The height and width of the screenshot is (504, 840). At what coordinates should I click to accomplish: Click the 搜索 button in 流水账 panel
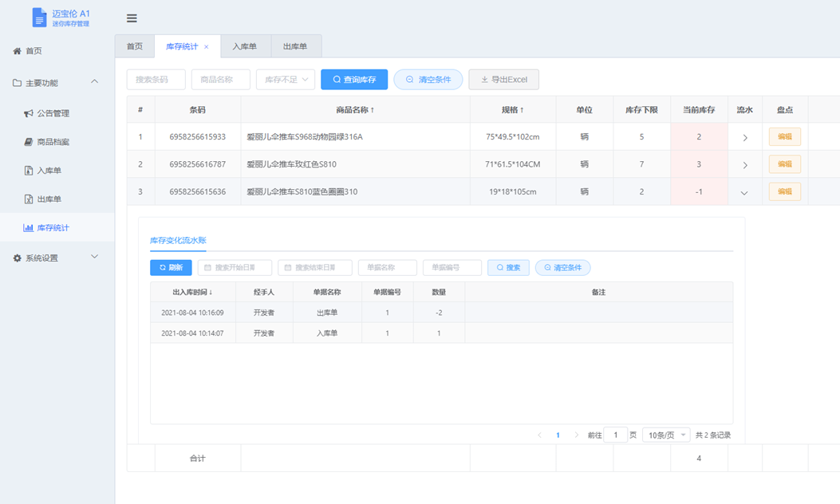508,267
